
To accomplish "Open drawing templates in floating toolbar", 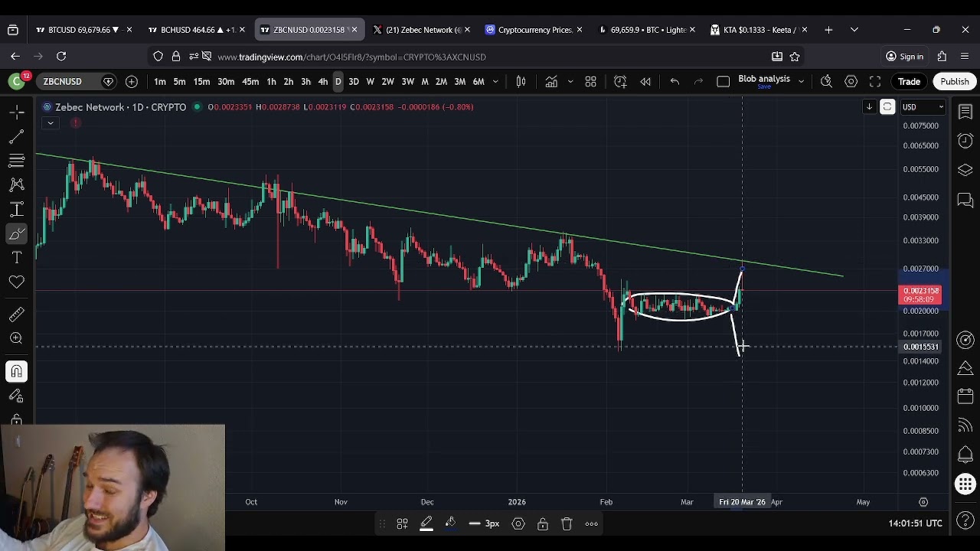I will pyautogui.click(x=402, y=523).
